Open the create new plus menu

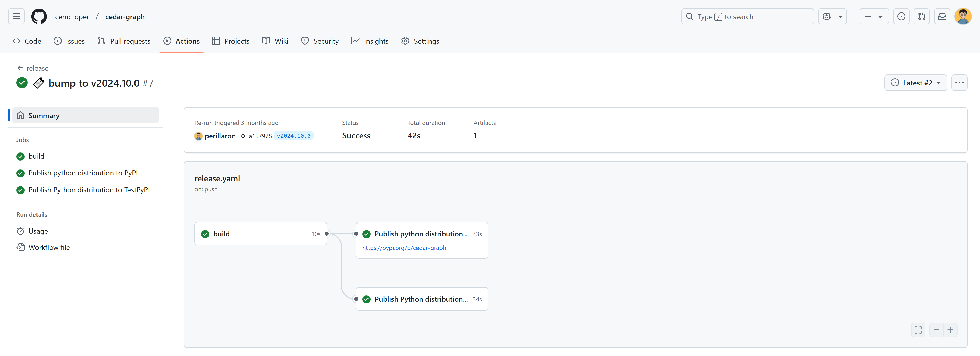coord(874,16)
